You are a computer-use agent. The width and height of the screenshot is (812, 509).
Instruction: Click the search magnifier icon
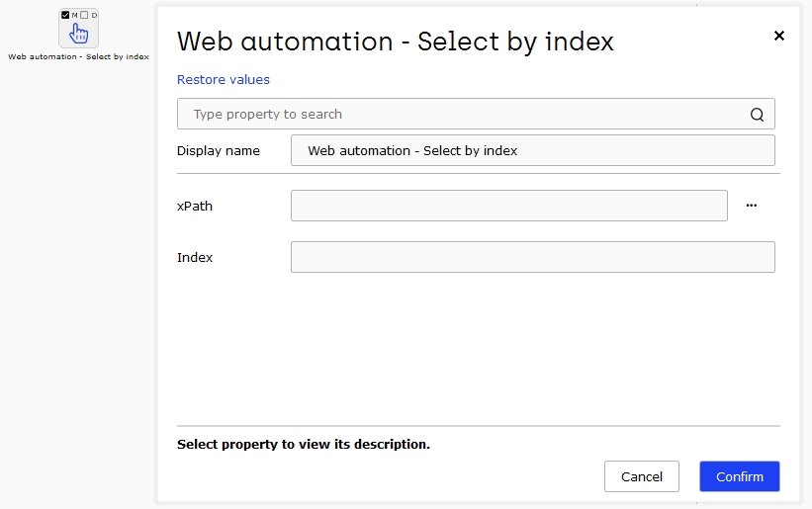(757, 115)
